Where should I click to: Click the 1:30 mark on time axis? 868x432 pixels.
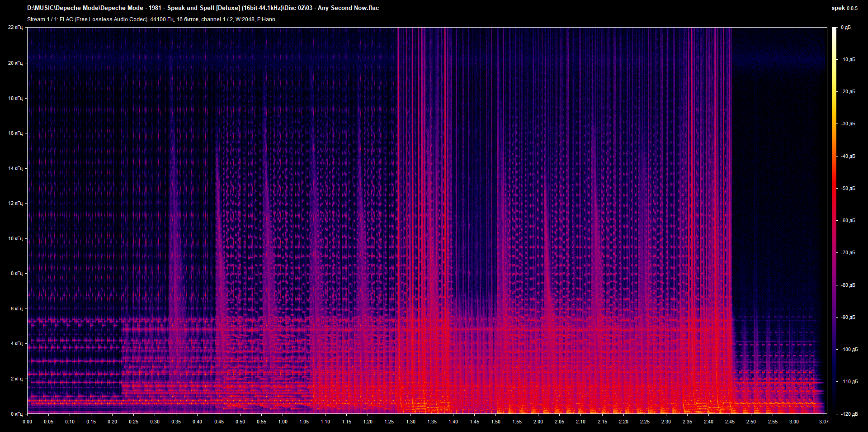tap(410, 422)
